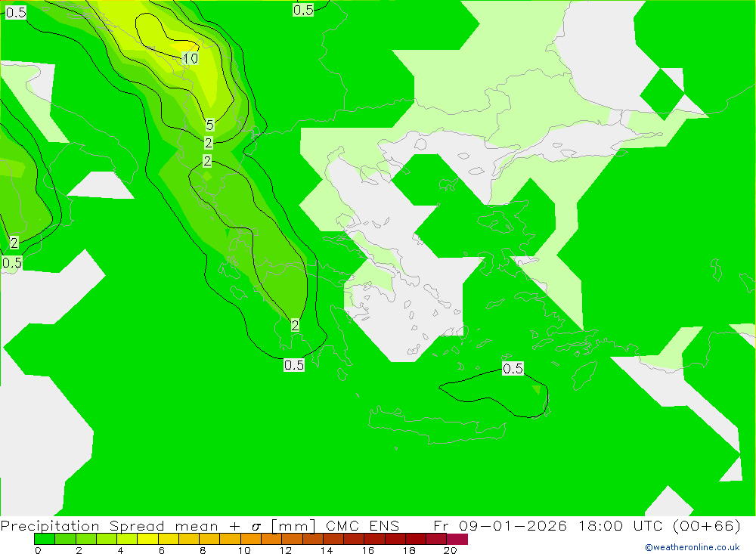
Task: Click the legend value '12'
Action: click(286, 550)
